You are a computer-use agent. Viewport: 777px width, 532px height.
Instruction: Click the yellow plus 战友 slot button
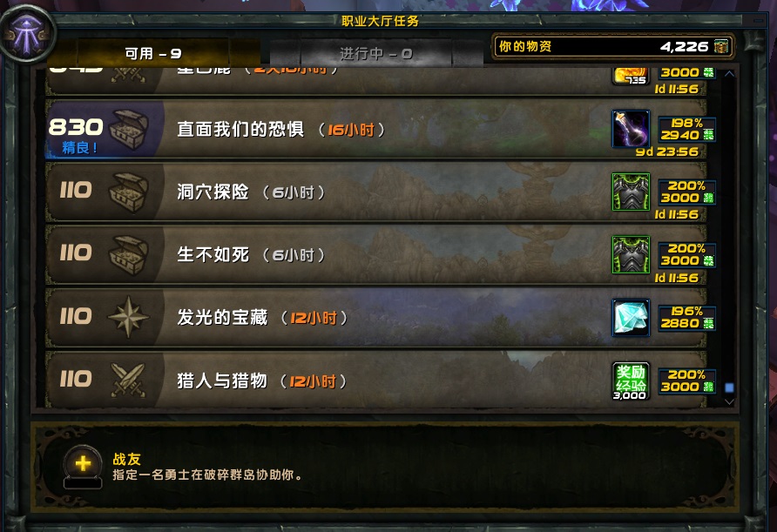[84, 465]
